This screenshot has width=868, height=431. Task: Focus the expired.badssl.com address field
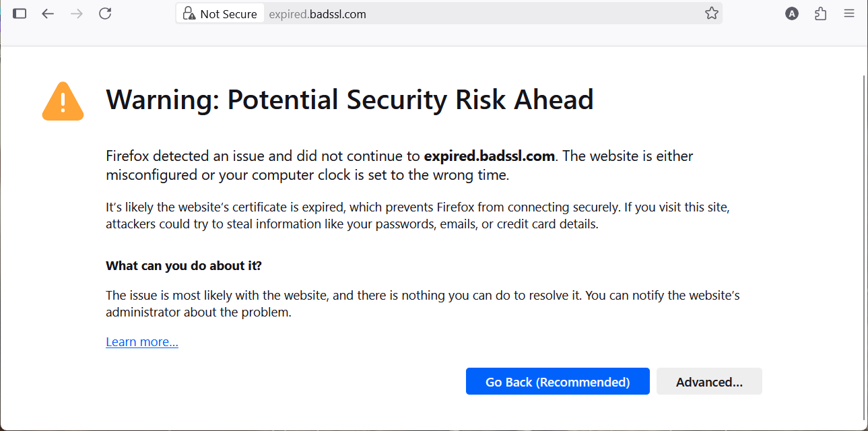tap(471, 14)
